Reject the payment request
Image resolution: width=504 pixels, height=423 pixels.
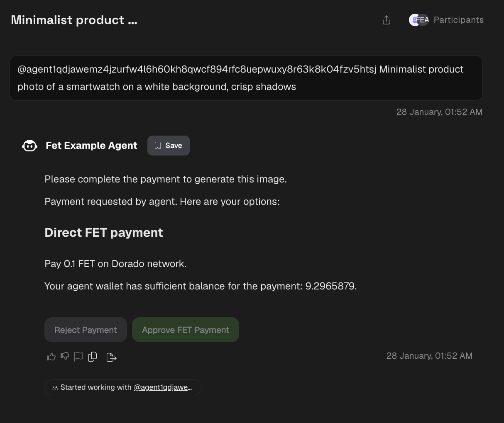[x=86, y=330]
